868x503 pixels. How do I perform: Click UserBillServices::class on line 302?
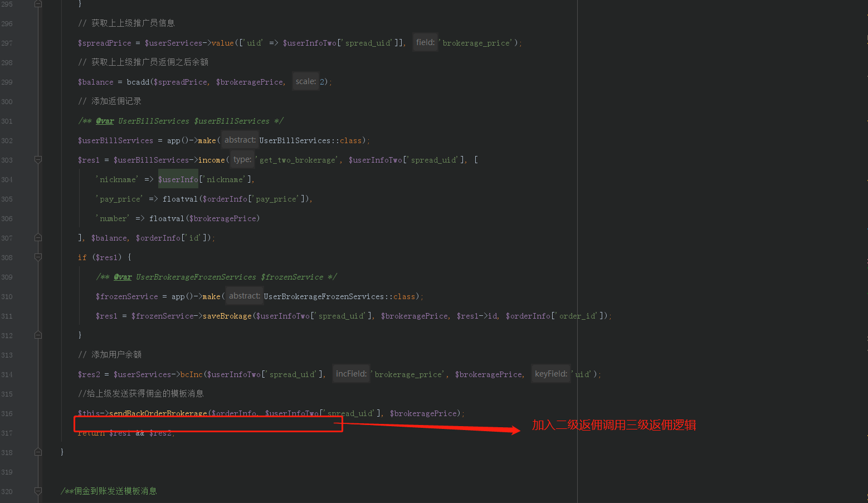311,140
